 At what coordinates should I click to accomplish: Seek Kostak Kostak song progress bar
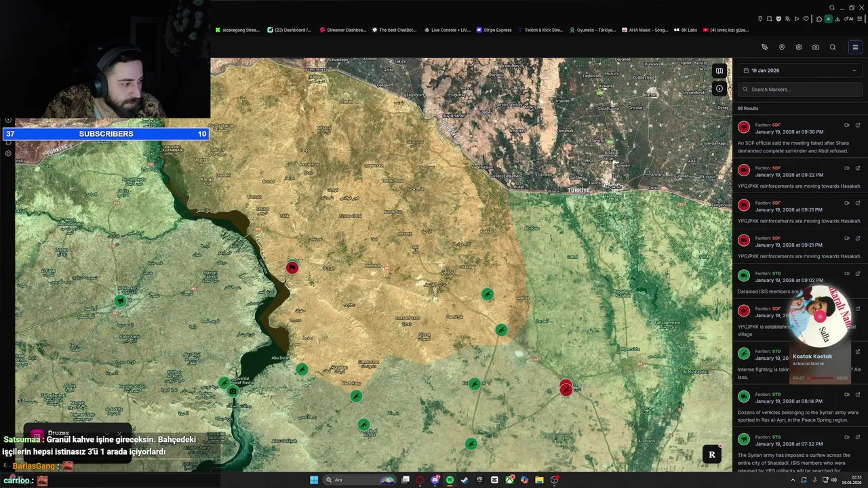pos(820,378)
